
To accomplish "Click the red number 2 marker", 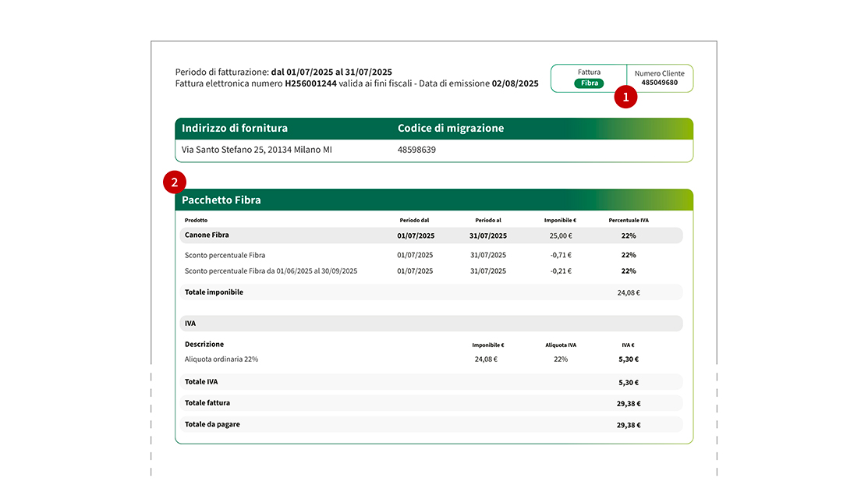I will (x=174, y=182).
